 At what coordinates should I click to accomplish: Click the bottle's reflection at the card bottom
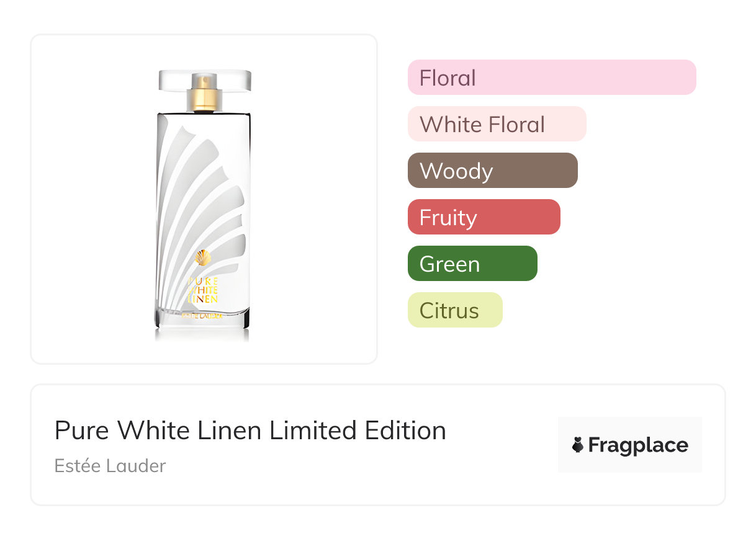(202, 336)
